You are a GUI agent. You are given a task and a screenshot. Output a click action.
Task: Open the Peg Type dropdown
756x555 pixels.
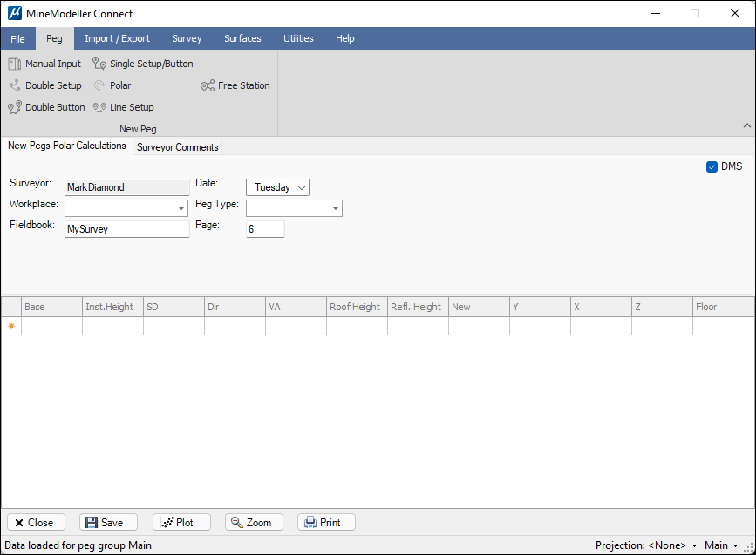pyautogui.click(x=335, y=209)
